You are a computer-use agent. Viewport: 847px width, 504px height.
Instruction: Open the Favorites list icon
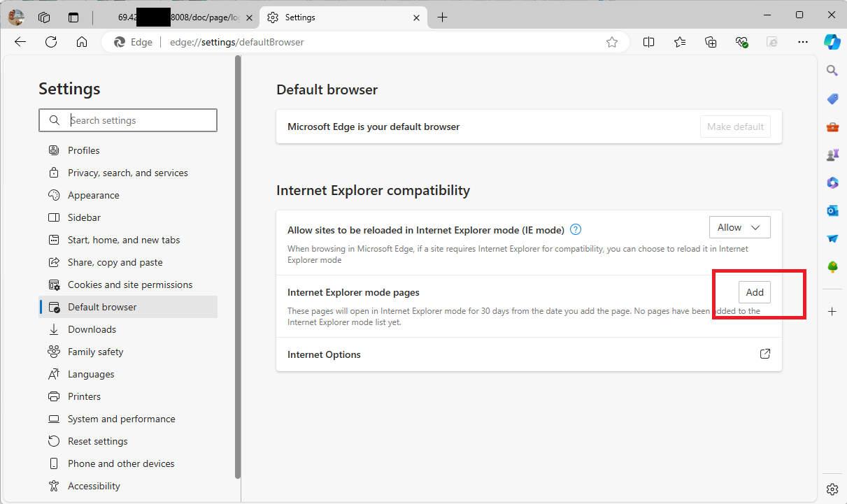680,42
